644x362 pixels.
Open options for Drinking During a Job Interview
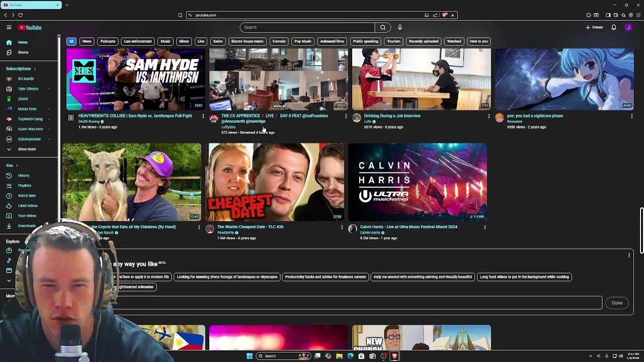point(489,116)
